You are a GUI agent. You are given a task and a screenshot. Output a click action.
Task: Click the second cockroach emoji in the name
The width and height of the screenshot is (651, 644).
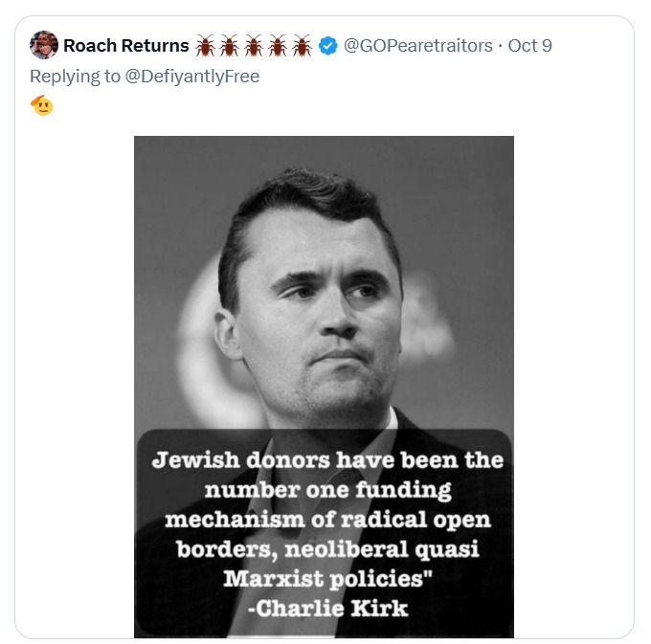230,45
